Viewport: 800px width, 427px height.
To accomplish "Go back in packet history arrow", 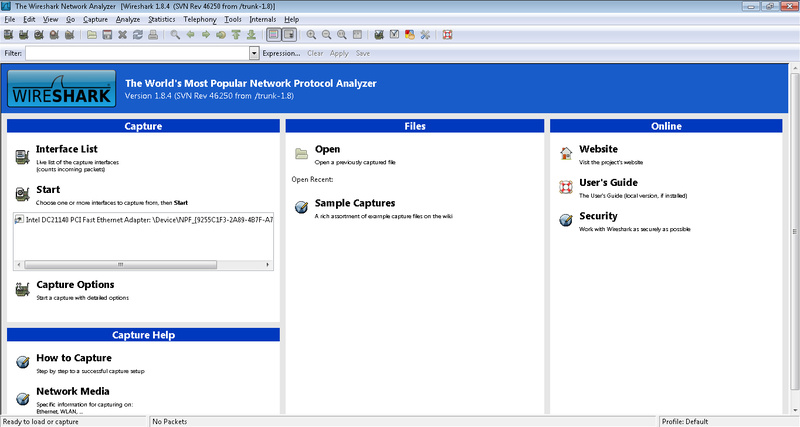I will click(190, 35).
